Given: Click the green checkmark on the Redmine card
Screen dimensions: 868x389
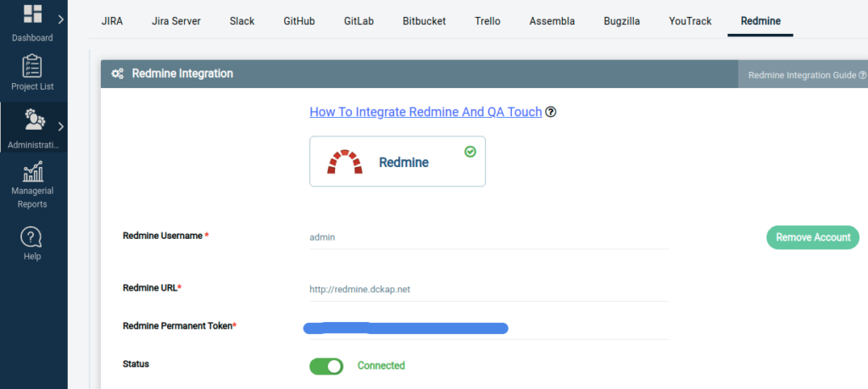Looking at the screenshot, I should (x=470, y=151).
